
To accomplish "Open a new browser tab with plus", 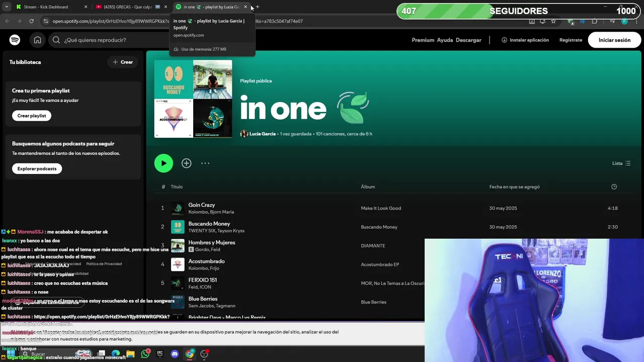I will 257,7.
